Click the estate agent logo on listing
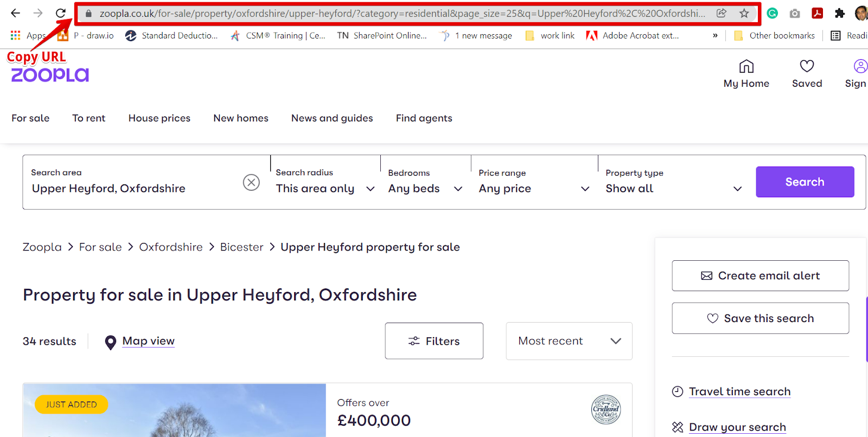Viewport: 868px width, 437px height. pyautogui.click(x=606, y=409)
